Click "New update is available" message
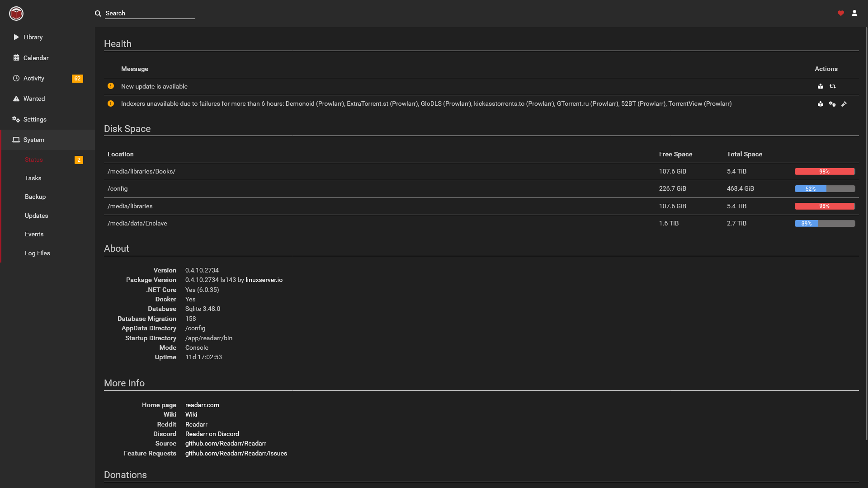 [x=154, y=86]
